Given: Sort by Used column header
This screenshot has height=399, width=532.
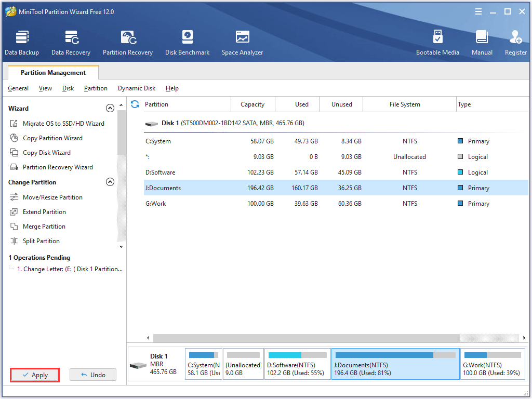Looking at the screenshot, I should pos(297,104).
